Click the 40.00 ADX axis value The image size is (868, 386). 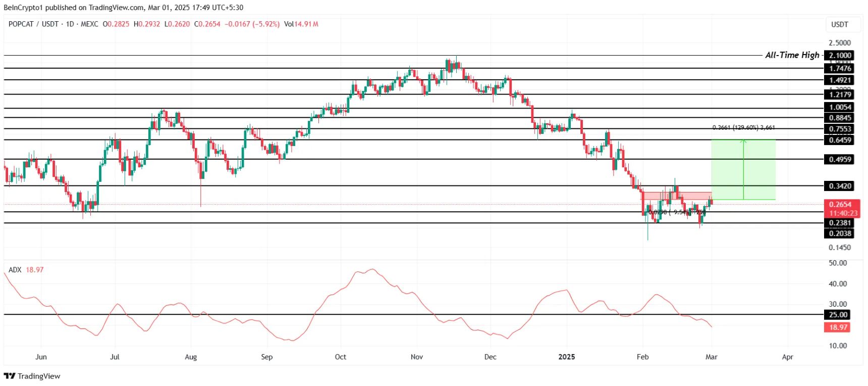coord(838,283)
